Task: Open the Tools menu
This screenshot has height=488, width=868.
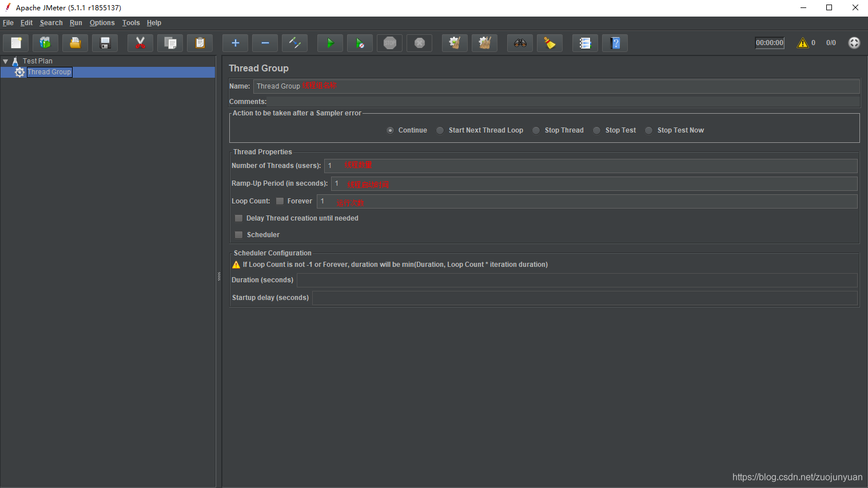Action: 131,23
